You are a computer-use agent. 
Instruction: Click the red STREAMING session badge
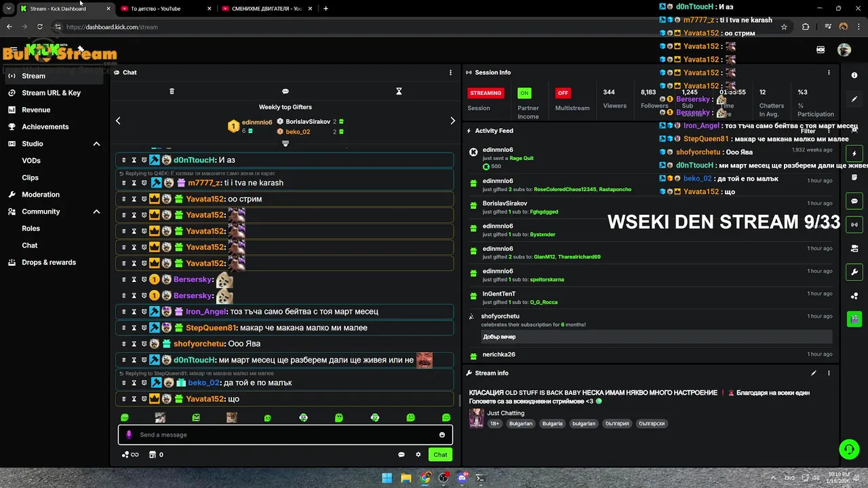coord(486,93)
